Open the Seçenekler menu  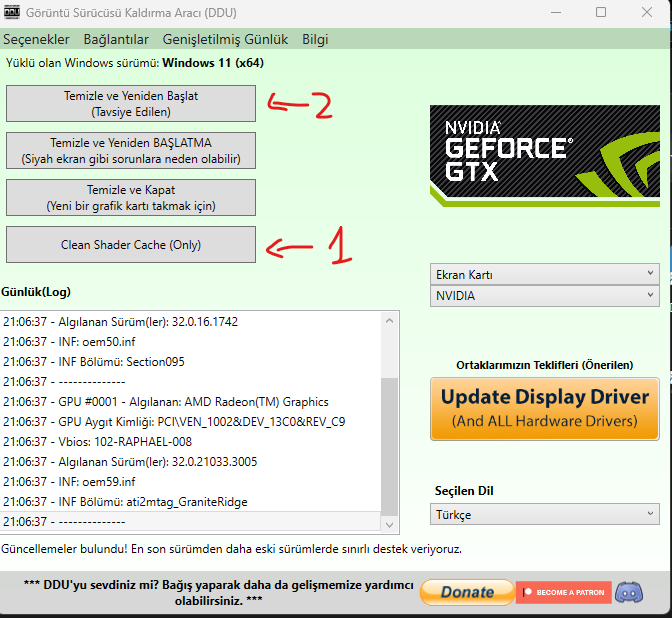point(36,39)
